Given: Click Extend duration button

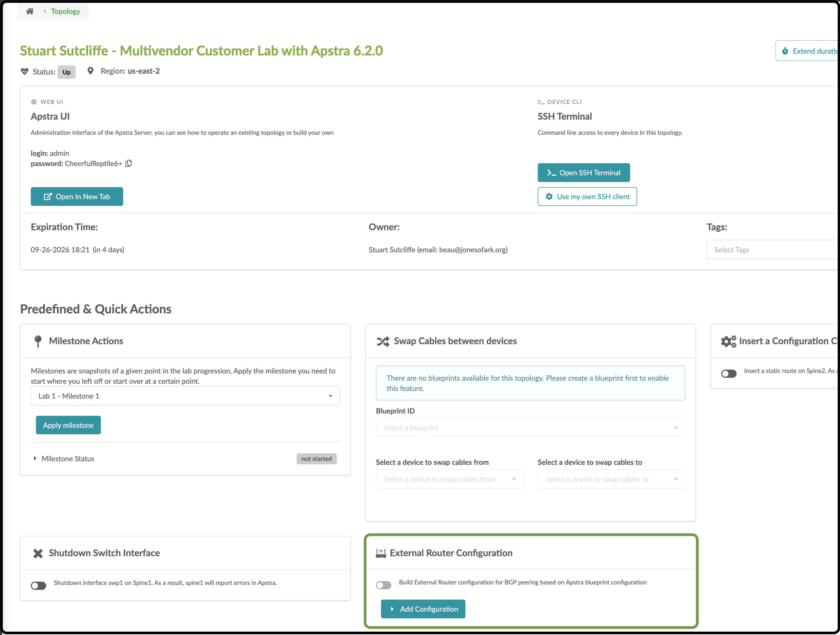Looking at the screenshot, I should (807, 51).
